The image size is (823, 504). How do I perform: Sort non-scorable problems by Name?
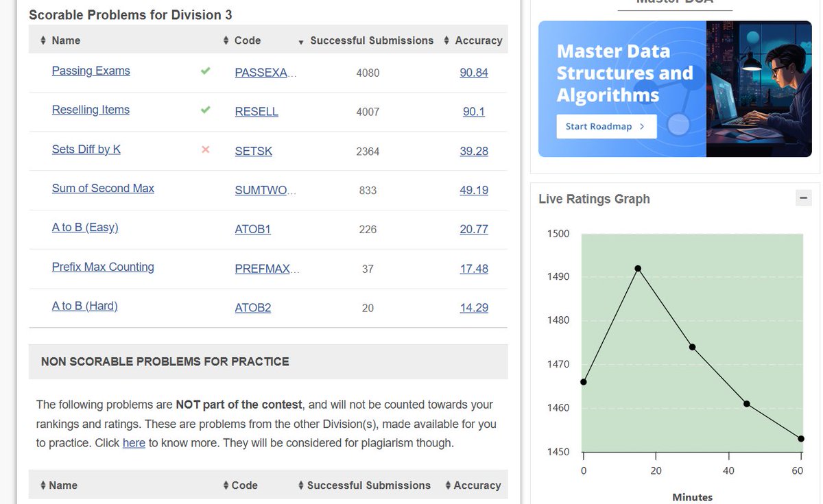coord(59,485)
